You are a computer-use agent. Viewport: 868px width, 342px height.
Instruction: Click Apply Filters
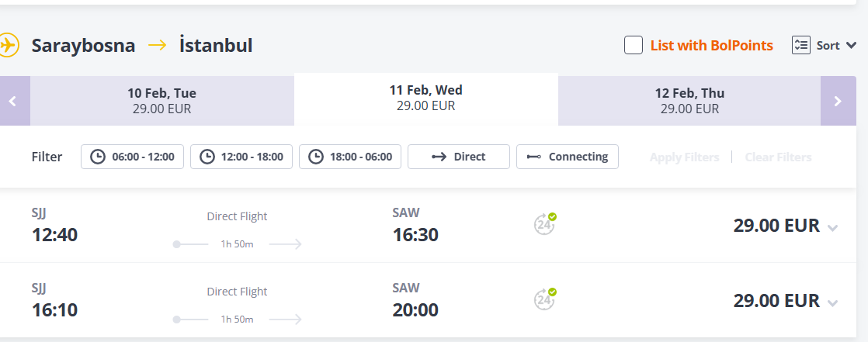click(684, 157)
